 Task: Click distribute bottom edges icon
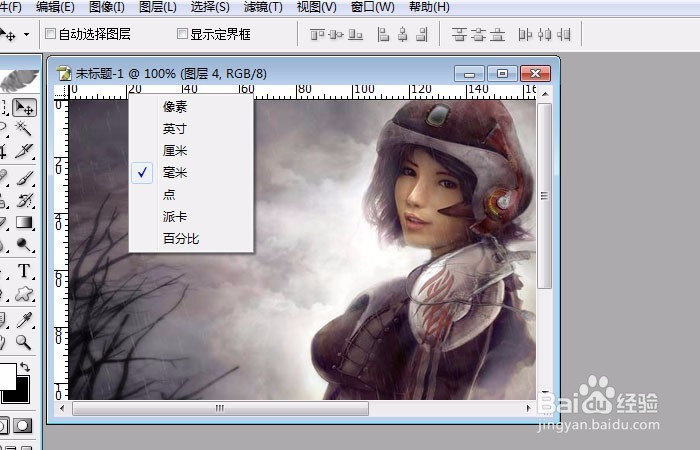point(497,34)
